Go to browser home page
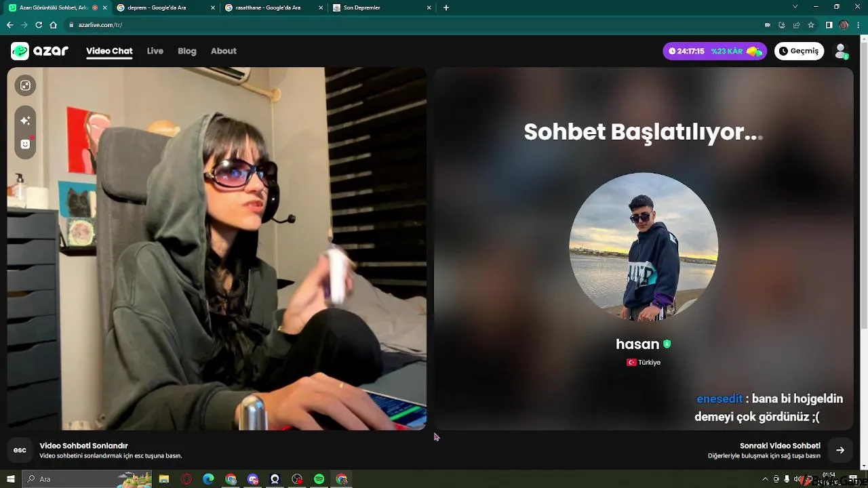The image size is (868, 488). [x=53, y=25]
